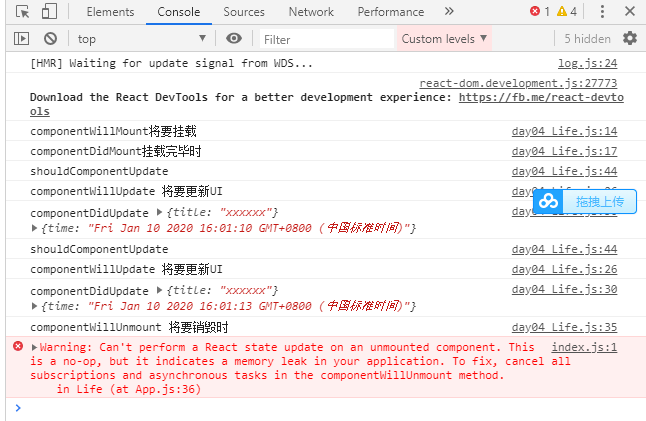The height and width of the screenshot is (421, 646).
Task: Follow the fb.me/react-devtools URL
Action: pyautogui.click(x=541, y=97)
